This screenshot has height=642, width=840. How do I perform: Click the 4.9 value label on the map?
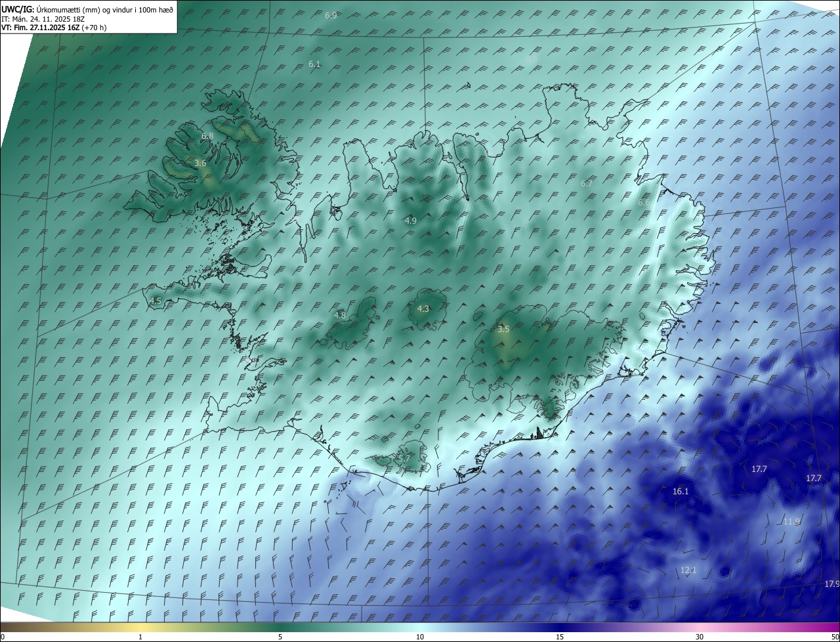tap(411, 221)
